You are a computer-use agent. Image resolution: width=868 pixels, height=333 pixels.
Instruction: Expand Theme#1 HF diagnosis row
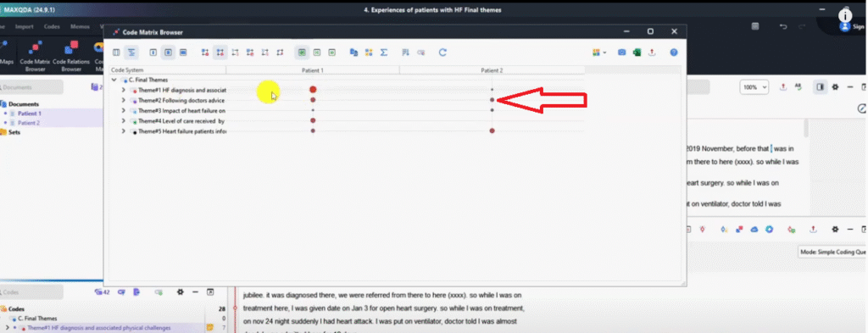(124, 90)
